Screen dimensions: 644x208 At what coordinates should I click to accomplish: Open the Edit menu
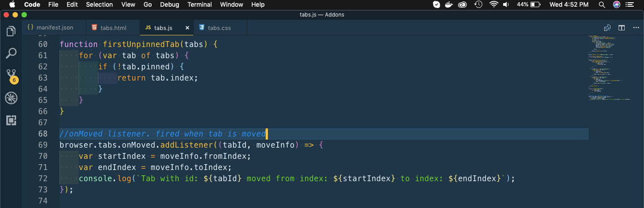(72, 4)
